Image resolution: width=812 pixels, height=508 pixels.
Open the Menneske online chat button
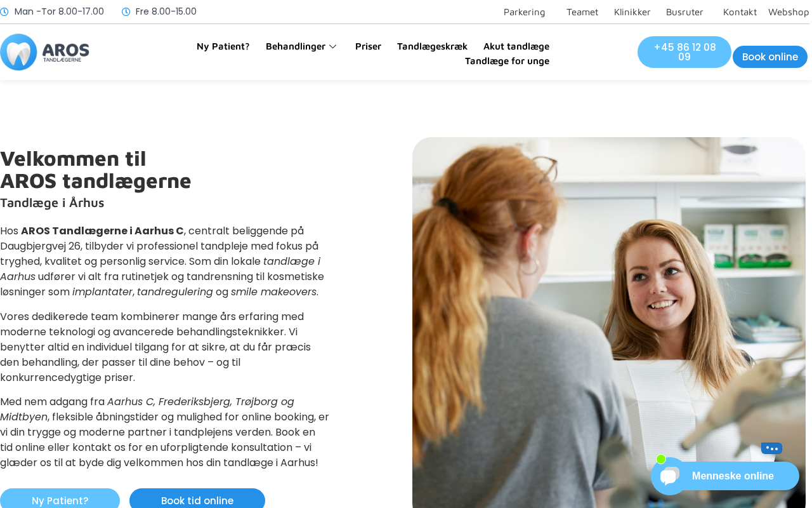point(733,476)
